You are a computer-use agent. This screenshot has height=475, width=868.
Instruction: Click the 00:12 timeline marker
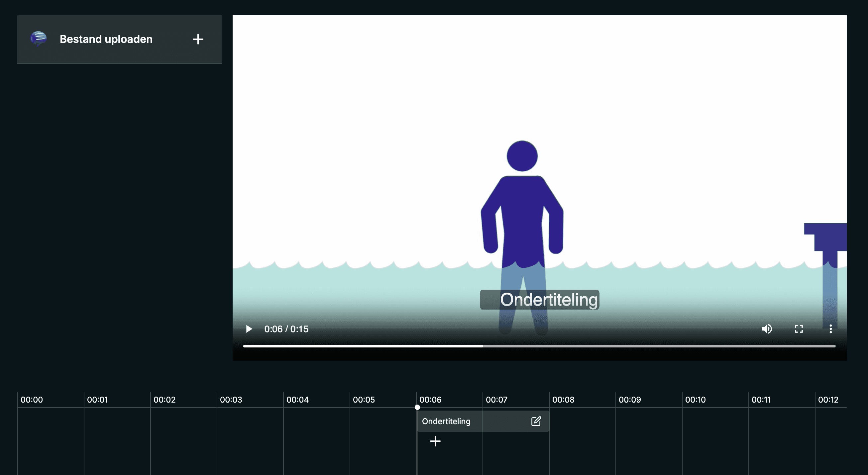[828, 400]
